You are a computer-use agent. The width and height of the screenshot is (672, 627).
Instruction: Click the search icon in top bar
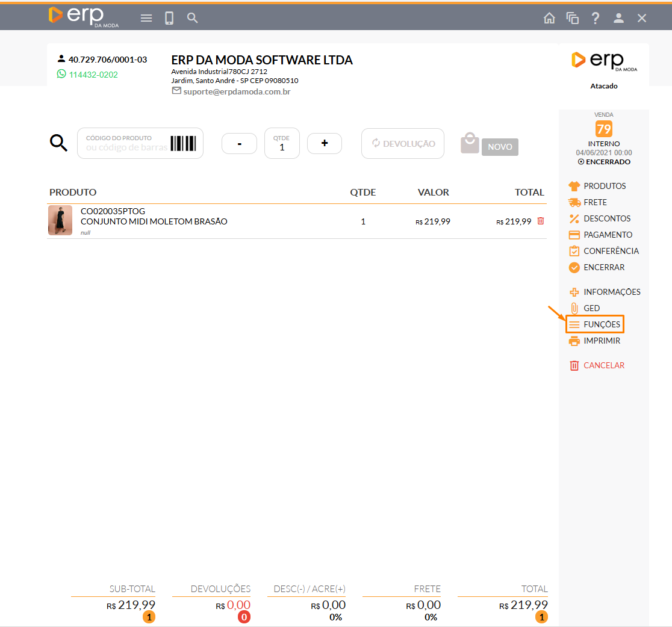tap(192, 18)
